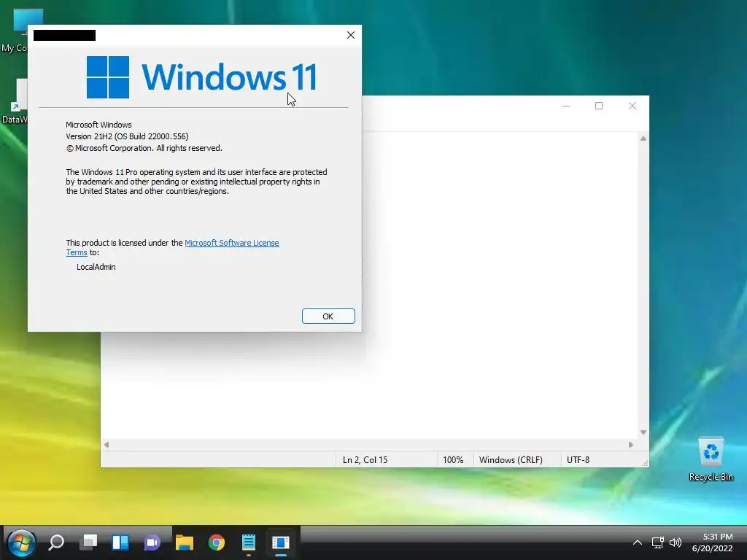
Task: Open File Explorer from the taskbar
Action: point(185,542)
